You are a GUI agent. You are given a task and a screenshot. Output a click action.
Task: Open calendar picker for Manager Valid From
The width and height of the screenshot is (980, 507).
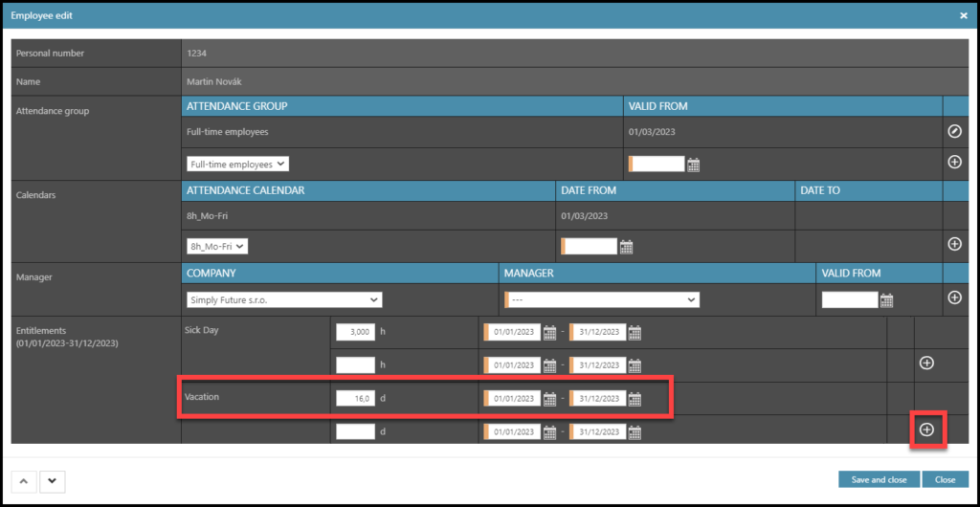[887, 300]
